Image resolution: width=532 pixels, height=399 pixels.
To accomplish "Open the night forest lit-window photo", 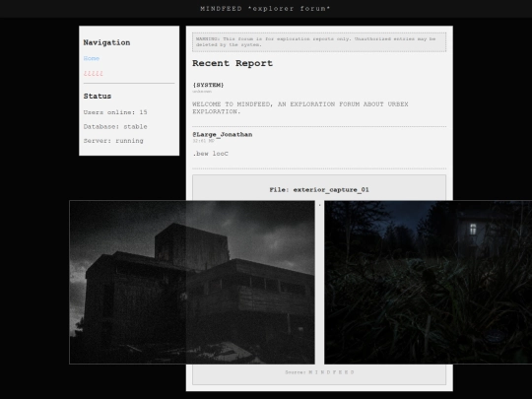I will (x=429, y=283).
